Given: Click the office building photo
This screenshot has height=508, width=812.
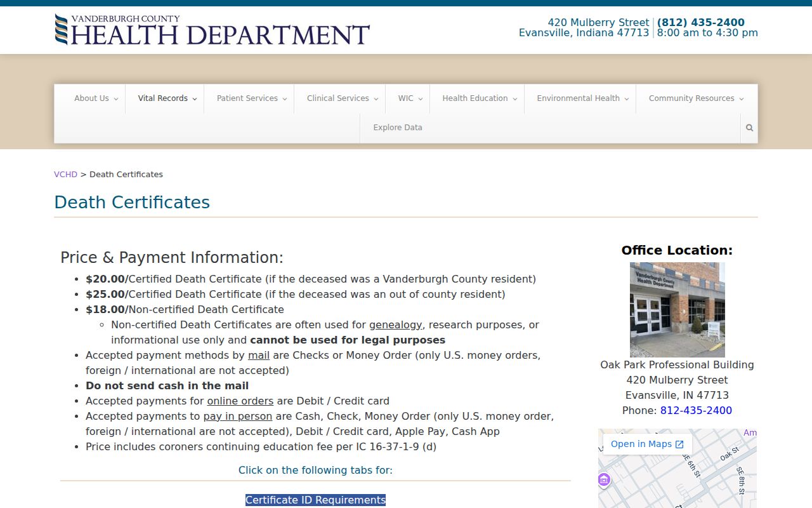Looking at the screenshot, I should (x=677, y=310).
